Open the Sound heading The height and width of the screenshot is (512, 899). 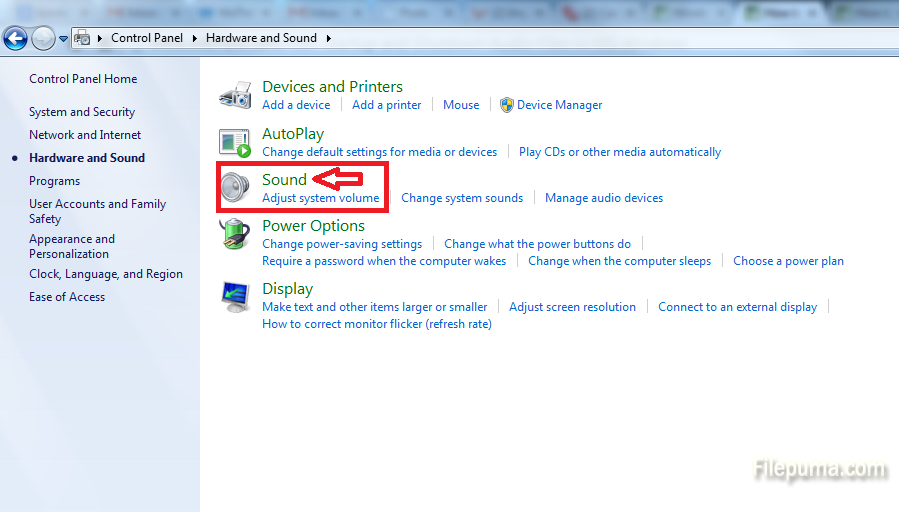pos(284,179)
